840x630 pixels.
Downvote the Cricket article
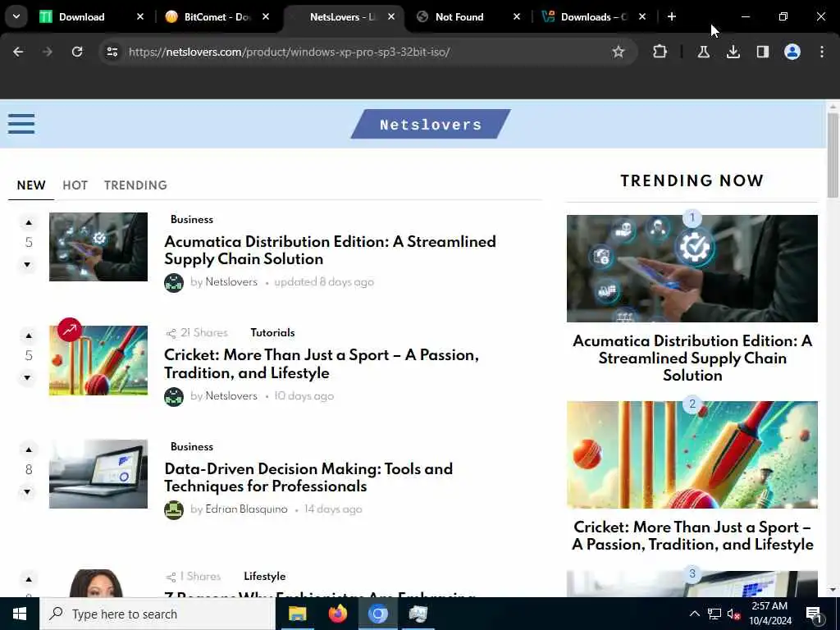[x=27, y=377]
